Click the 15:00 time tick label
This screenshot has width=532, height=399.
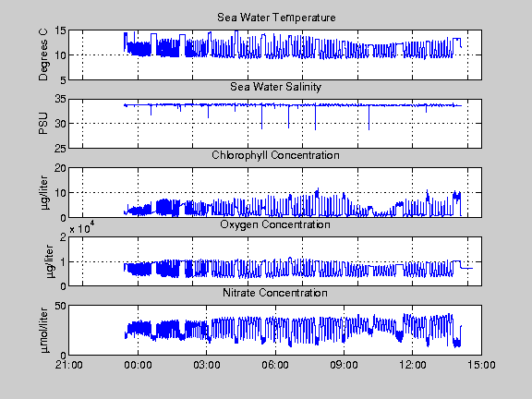481,365
